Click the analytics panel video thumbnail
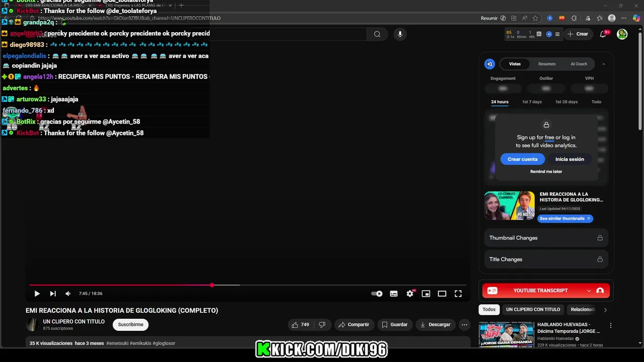 click(x=510, y=206)
